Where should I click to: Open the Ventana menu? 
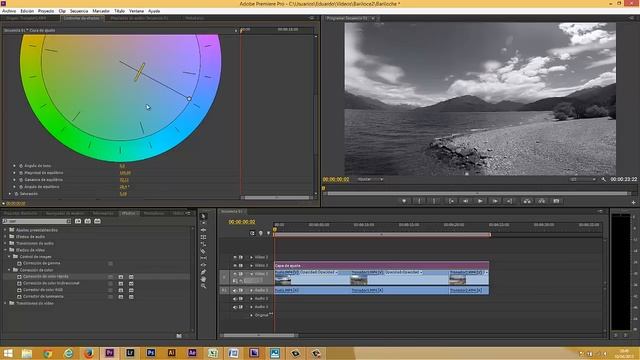tap(136, 11)
